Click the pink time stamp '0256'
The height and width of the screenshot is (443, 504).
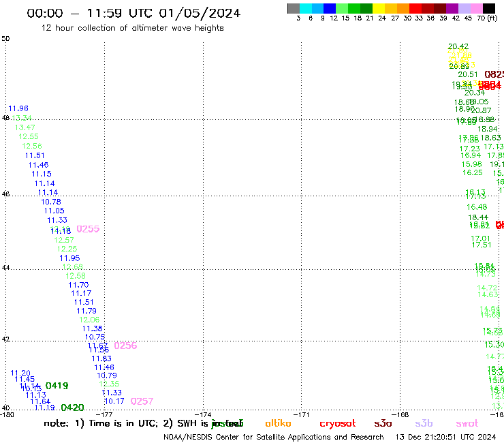click(x=125, y=346)
